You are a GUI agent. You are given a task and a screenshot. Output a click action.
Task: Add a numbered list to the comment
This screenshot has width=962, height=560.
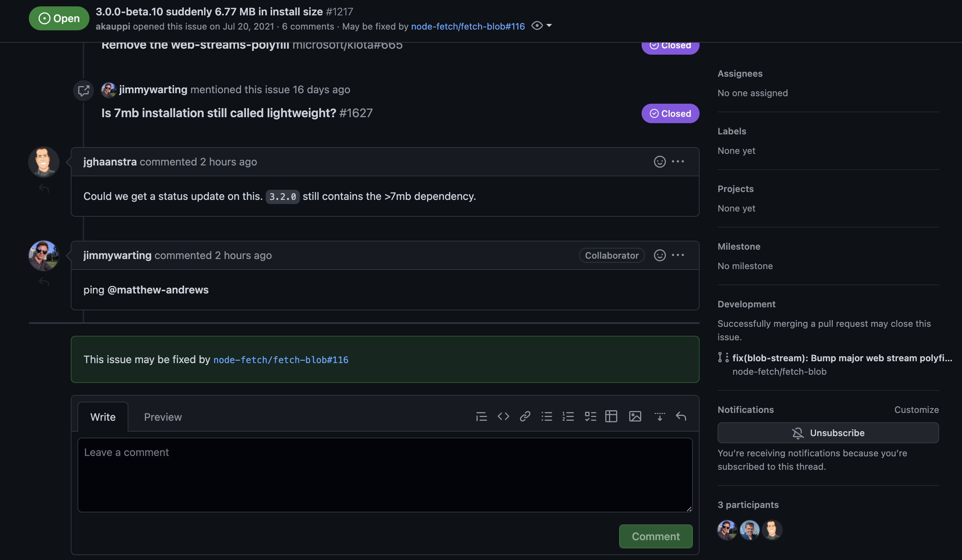(569, 416)
